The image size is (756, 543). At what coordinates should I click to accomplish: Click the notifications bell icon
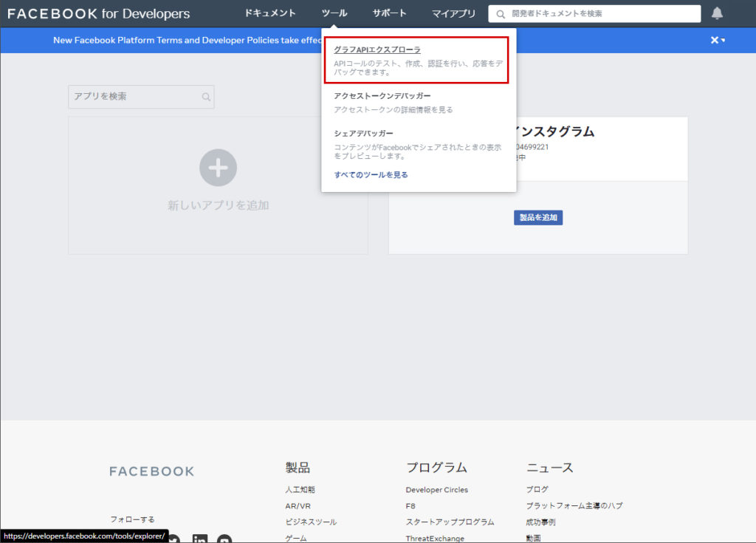(x=717, y=13)
